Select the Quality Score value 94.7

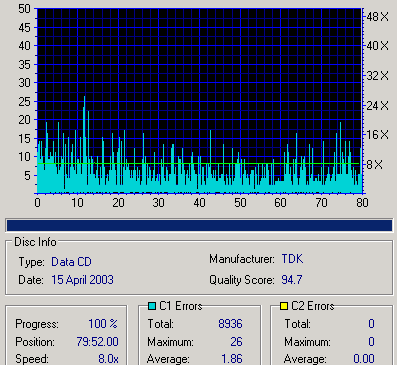(292, 280)
